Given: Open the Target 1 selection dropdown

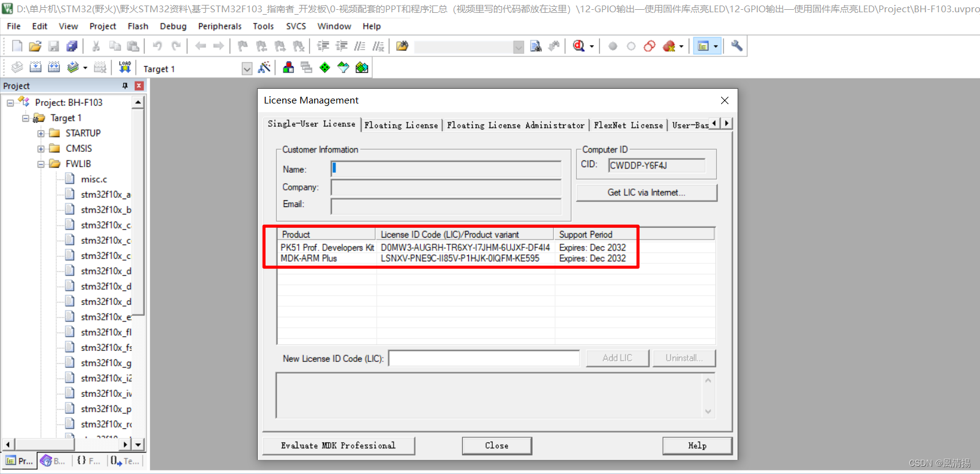Looking at the screenshot, I should coord(247,69).
